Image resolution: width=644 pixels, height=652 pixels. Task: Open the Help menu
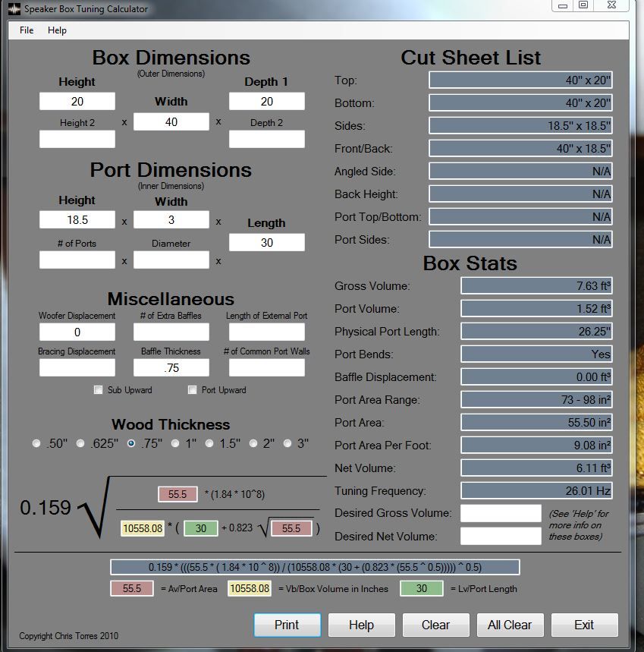[57, 30]
